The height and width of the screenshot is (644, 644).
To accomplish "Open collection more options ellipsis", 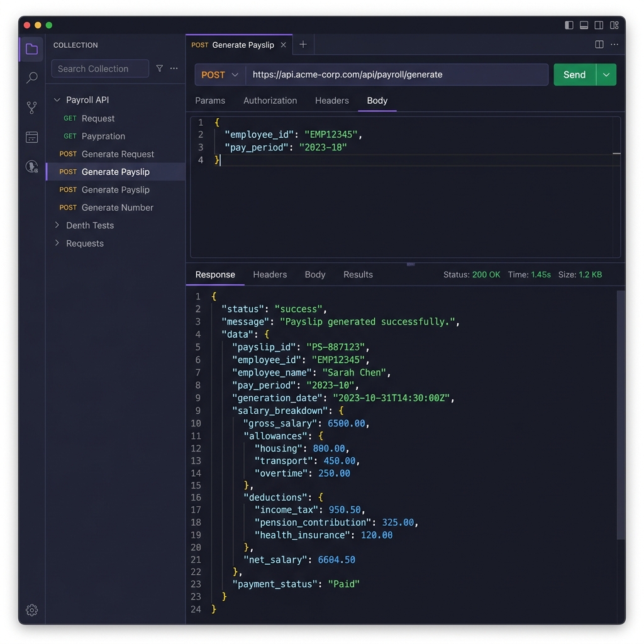I will [174, 68].
